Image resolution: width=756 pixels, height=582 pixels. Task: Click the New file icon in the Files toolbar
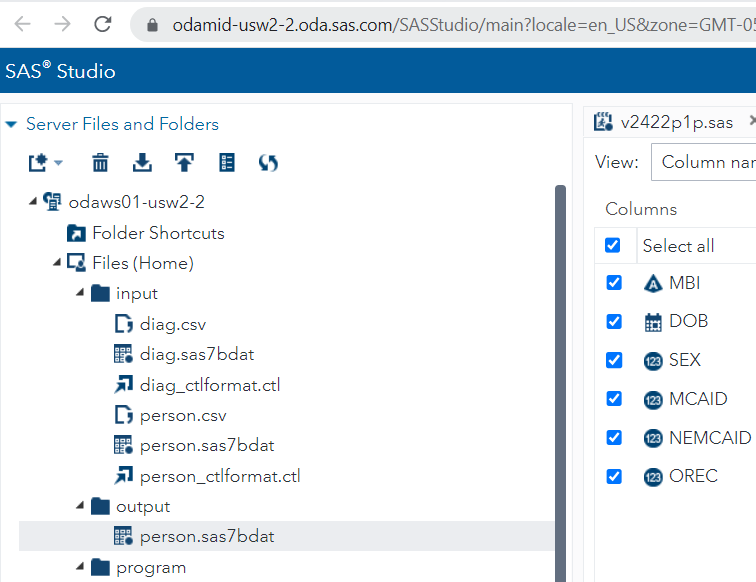tap(40, 162)
